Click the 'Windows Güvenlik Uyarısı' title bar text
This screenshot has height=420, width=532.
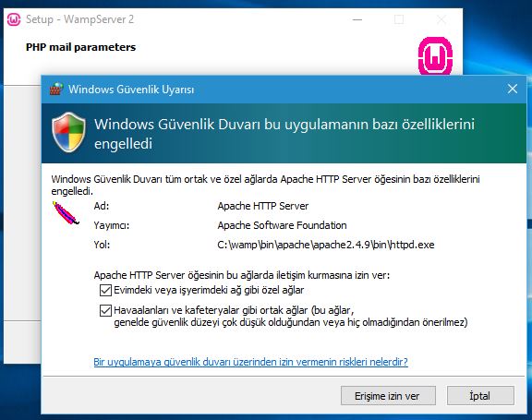[x=131, y=90]
